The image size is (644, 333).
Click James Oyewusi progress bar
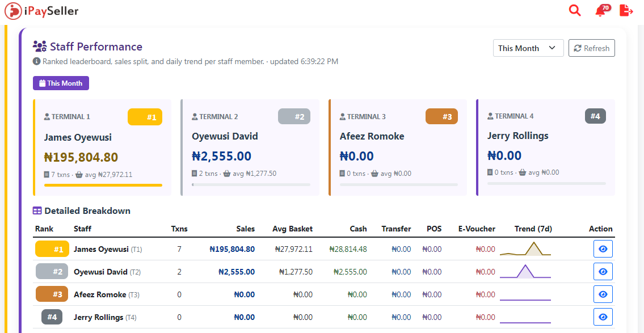click(x=103, y=185)
